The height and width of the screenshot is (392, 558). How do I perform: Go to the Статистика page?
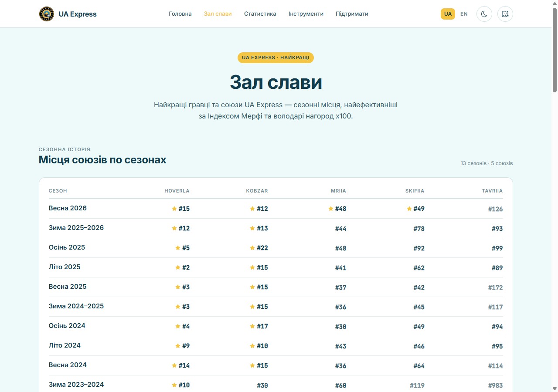pos(260,14)
